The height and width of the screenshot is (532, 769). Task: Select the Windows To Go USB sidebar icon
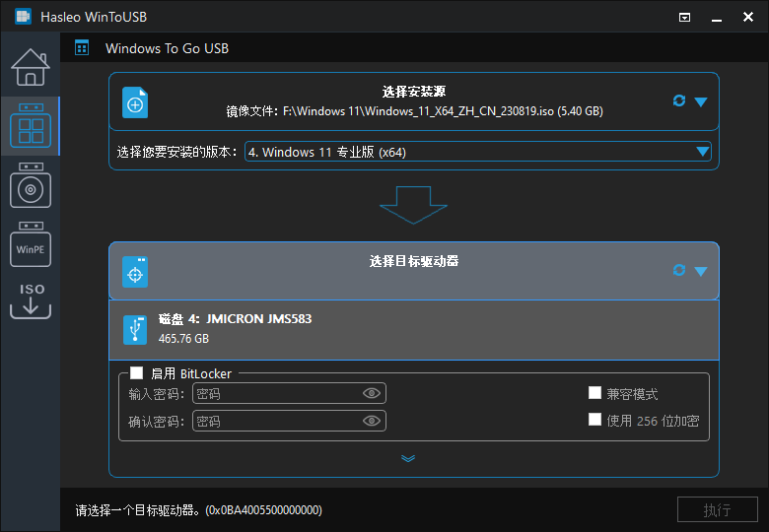[31, 125]
